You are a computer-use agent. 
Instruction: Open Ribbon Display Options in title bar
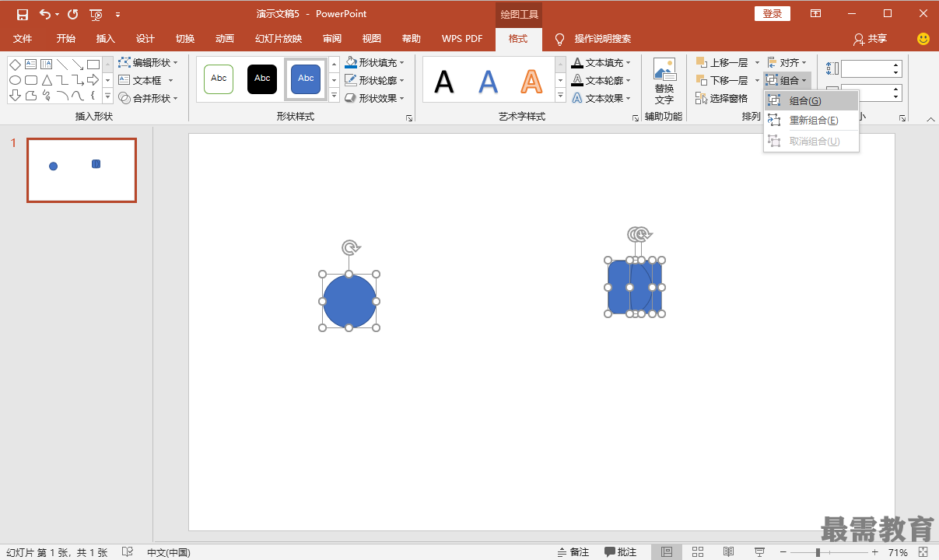(x=815, y=14)
